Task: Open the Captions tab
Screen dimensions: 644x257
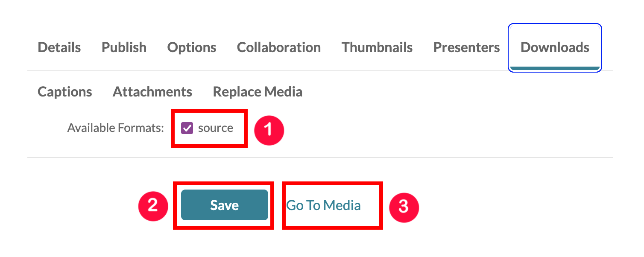Action: [64, 91]
